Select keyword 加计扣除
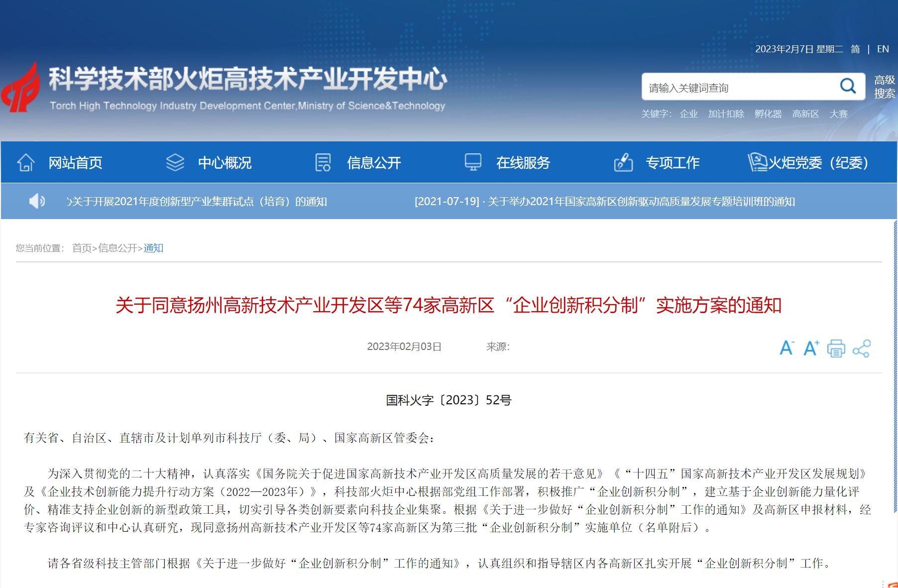 tap(726, 114)
